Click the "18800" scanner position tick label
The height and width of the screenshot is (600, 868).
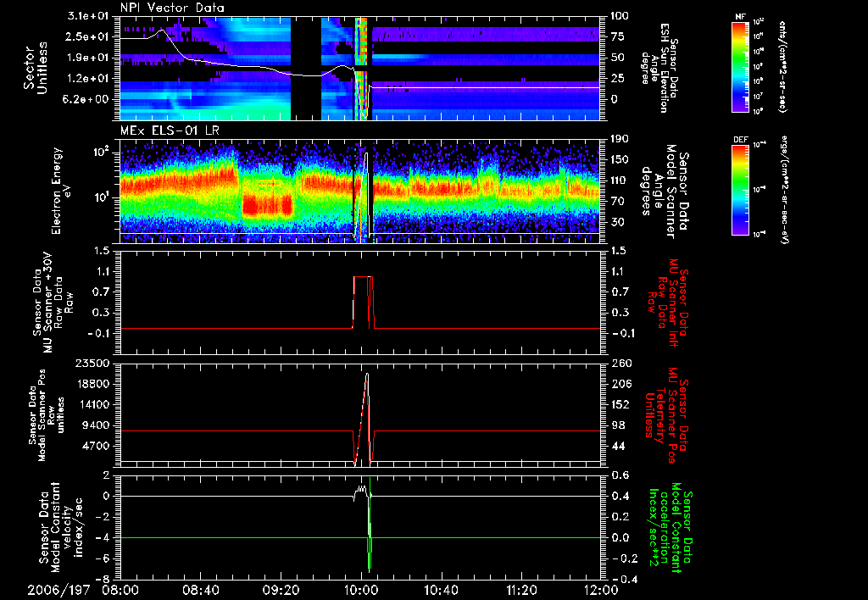pyautogui.click(x=94, y=384)
